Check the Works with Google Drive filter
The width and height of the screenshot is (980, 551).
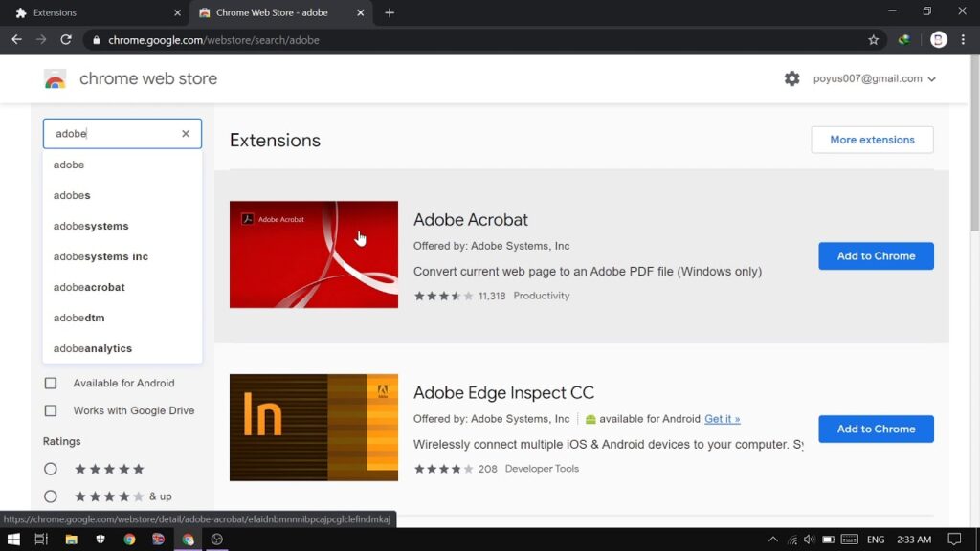tap(51, 410)
